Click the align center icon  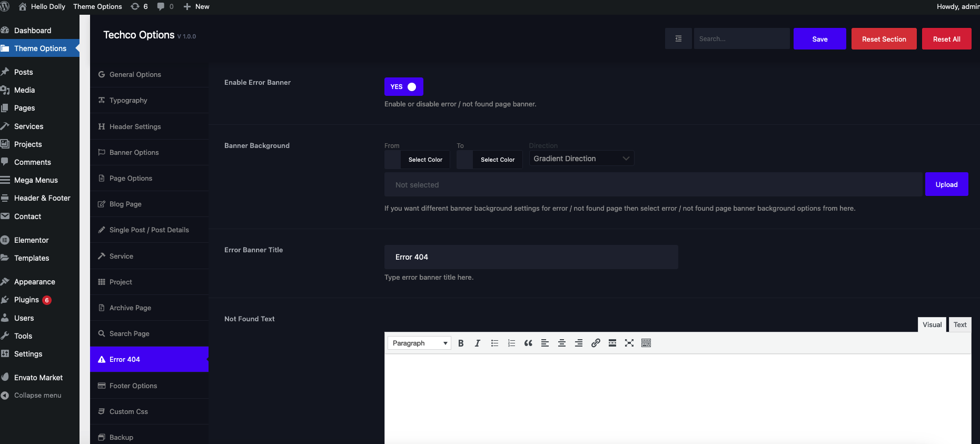tap(562, 343)
